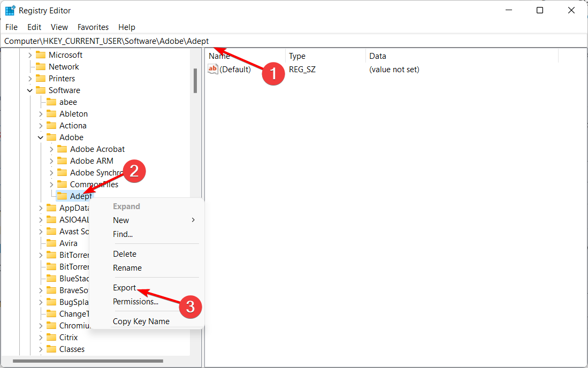Screen dimensions: 588x368
Task: Click the Citrix folder icon
Action: [51, 338]
